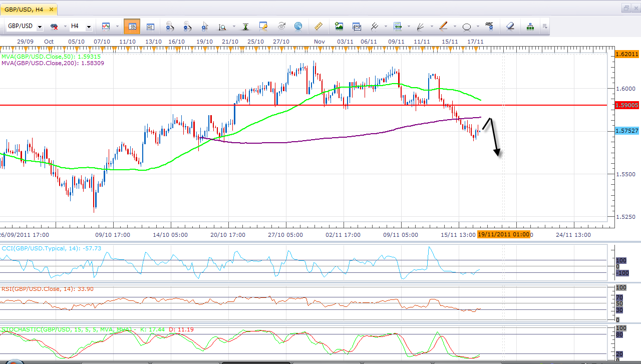Toggle the ask price display button
Viewport: 641px width, 364px height.
point(150,26)
